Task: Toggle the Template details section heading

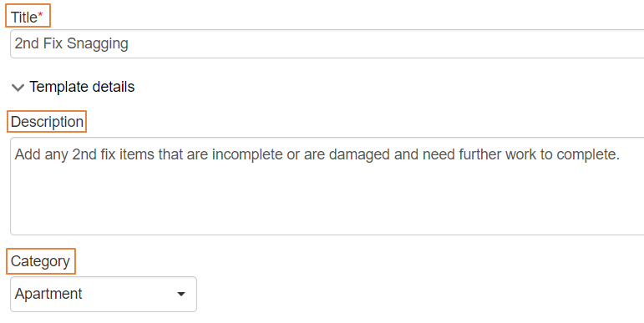Action: [x=82, y=87]
